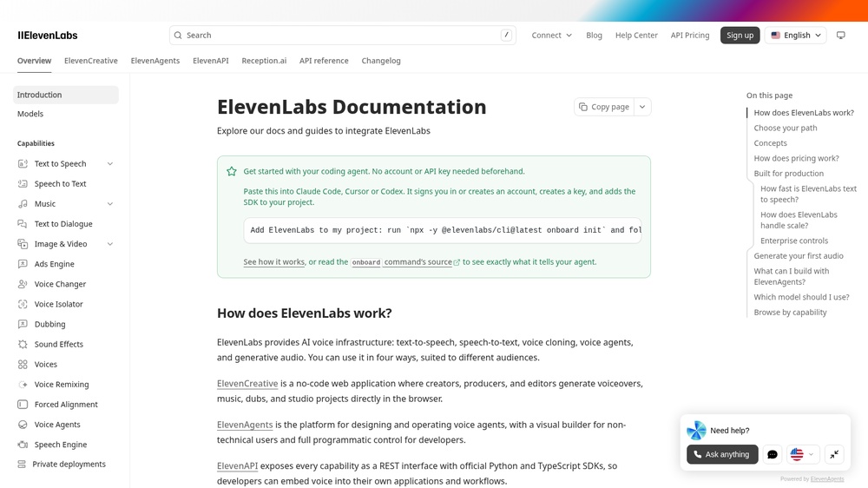This screenshot has width=868, height=488.
Task: Expand the Image & Video section
Action: [x=110, y=244]
